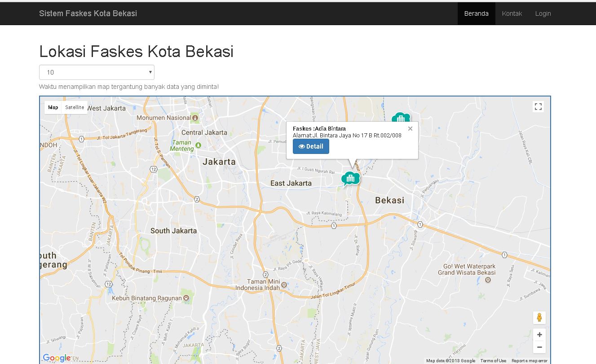Click the hospital marker above the info popup
This screenshot has width=596, height=364.
coord(401,118)
